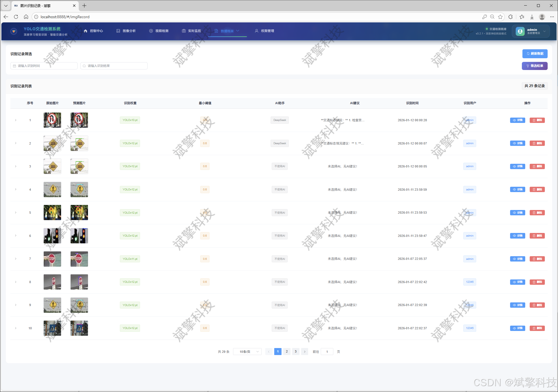
Task: Open the 数据档案 dropdown menu
Action: pos(227,31)
